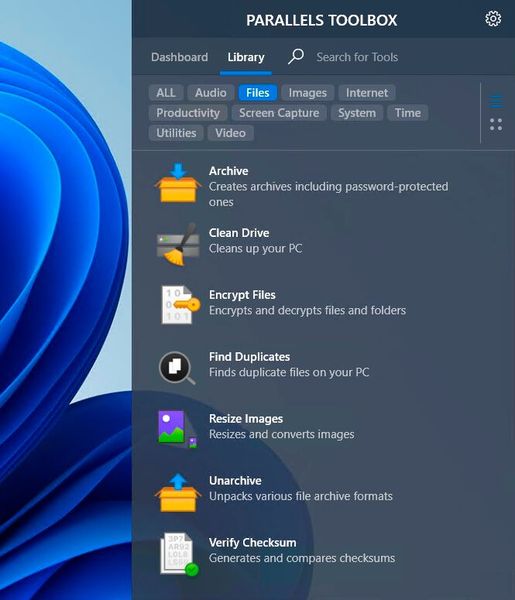Filter tools by Time category
The image size is (515, 600).
(407, 113)
